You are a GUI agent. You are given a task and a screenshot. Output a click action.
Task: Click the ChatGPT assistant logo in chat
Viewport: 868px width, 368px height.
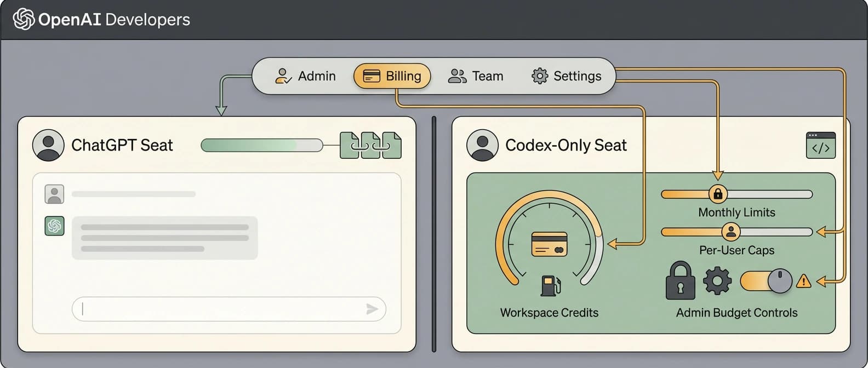[x=54, y=226]
